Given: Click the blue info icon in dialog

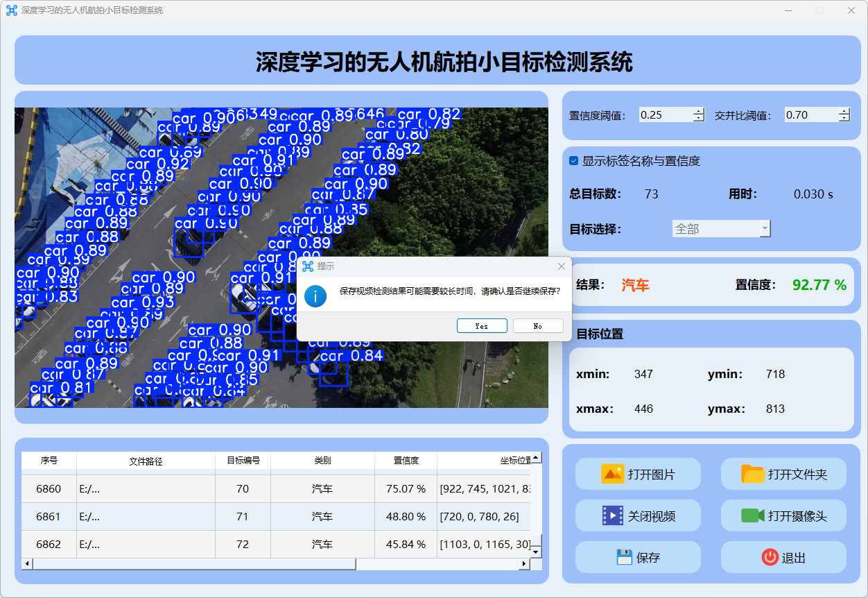Looking at the screenshot, I should [316, 296].
